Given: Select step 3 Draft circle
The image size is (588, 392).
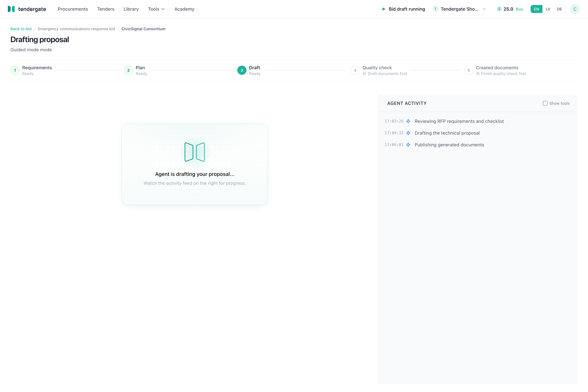Looking at the screenshot, I should pyautogui.click(x=242, y=70).
